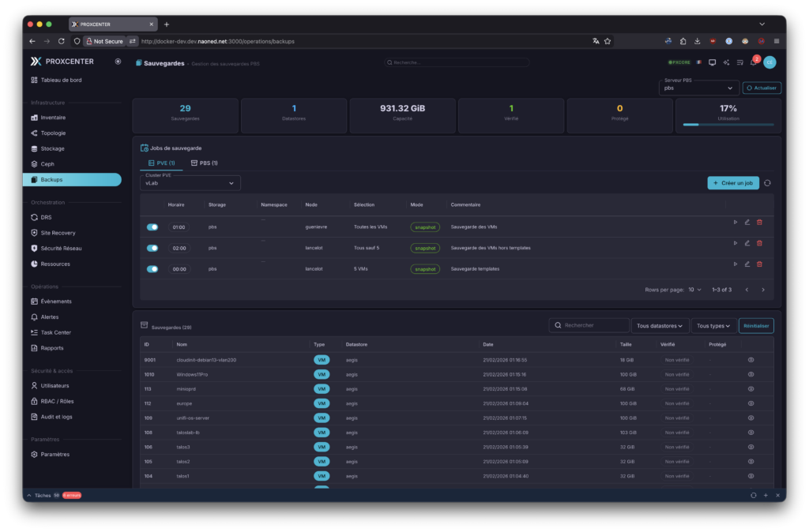
Task: Click the browser downloads icon
Action: click(698, 41)
